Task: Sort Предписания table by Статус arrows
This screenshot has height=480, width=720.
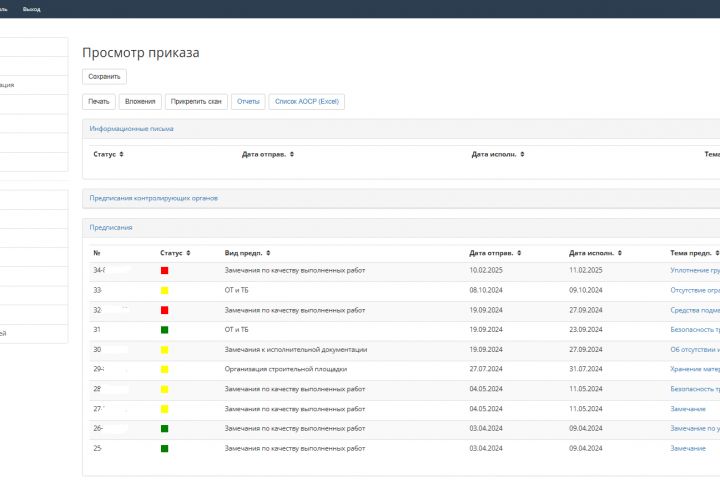Action: point(188,253)
